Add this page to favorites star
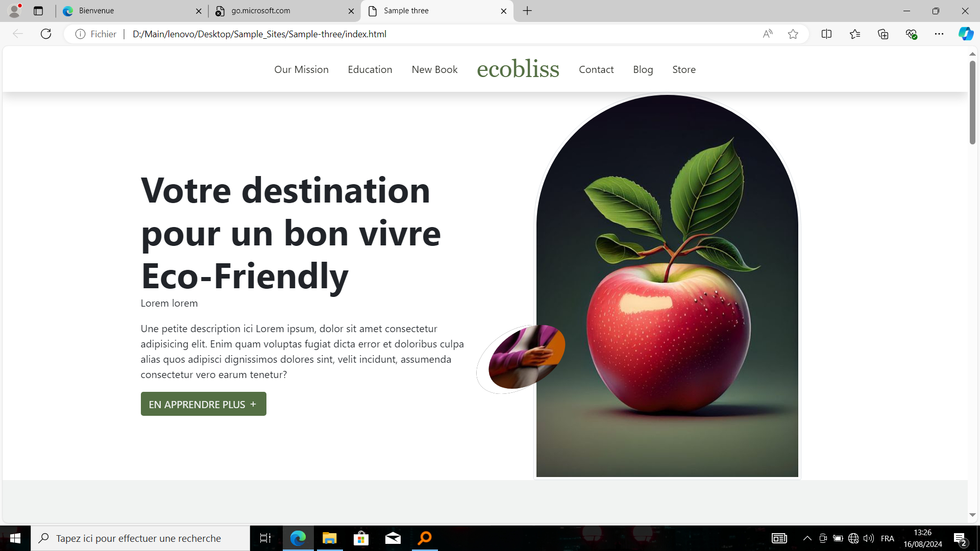 (x=793, y=34)
